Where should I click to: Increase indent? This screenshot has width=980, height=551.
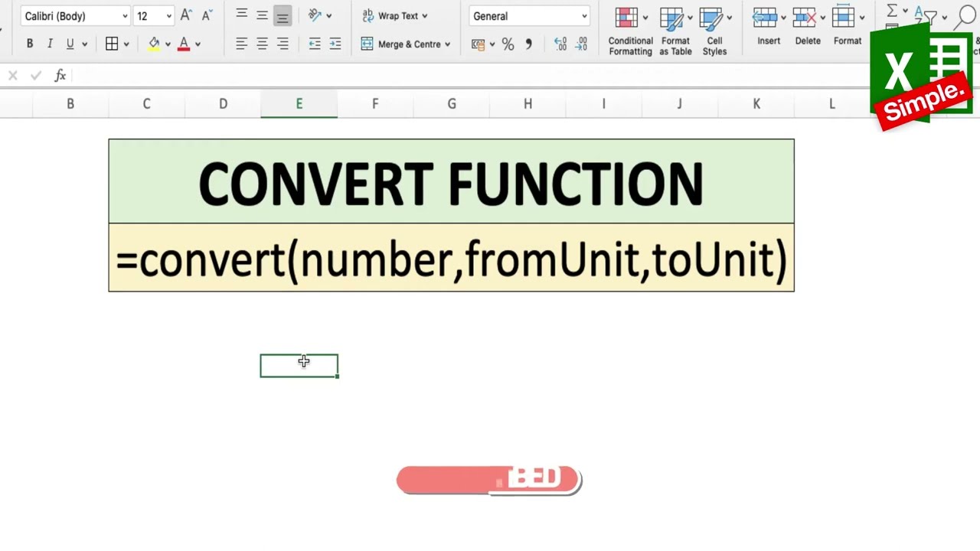click(335, 44)
